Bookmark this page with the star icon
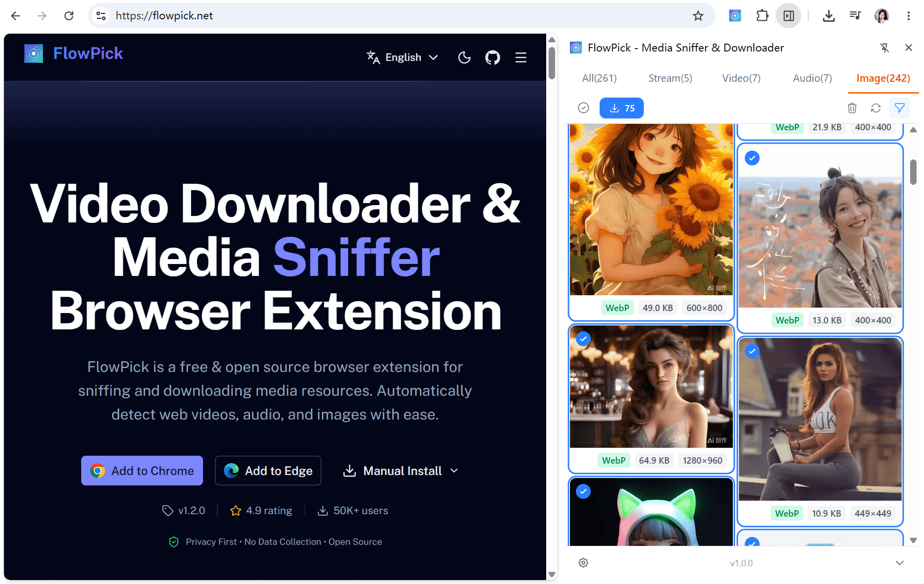Viewport: 924px width, 584px height. [698, 16]
